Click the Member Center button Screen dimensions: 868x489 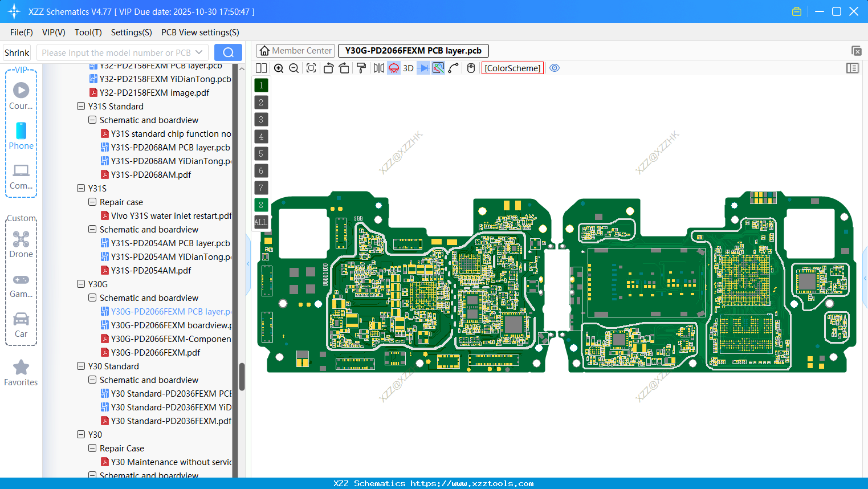coord(295,50)
